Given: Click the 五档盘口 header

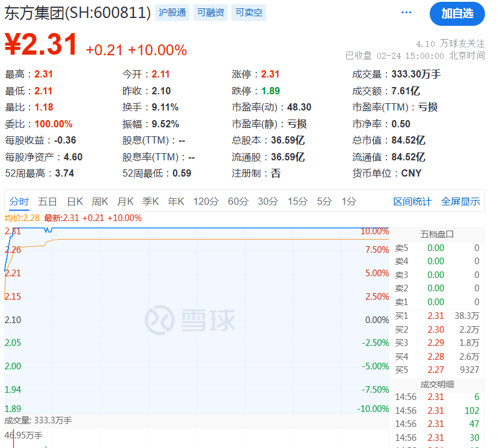Looking at the screenshot, I should click(437, 234).
